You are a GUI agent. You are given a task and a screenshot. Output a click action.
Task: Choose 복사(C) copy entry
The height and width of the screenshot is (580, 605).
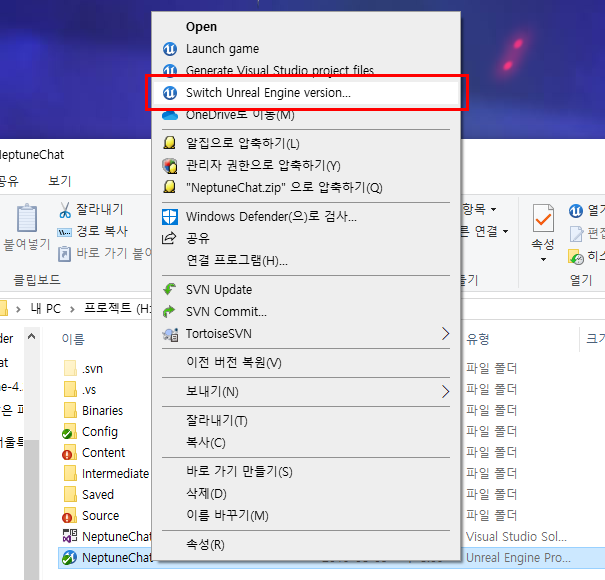[x=206, y=442]
